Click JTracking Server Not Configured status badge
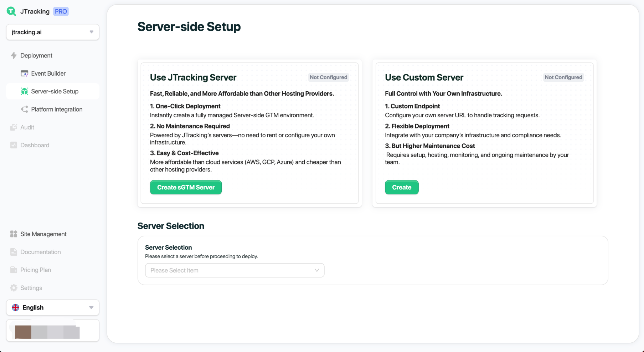Image resolution: width=644 pixels, height=352 pixels. pos(328,77)
